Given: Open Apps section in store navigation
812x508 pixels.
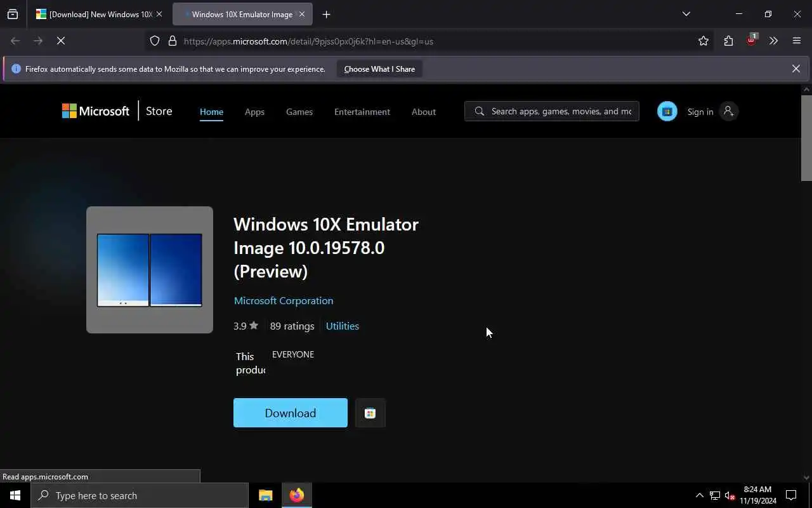Looking at the screenshot, I should click(x=254, y=112).
